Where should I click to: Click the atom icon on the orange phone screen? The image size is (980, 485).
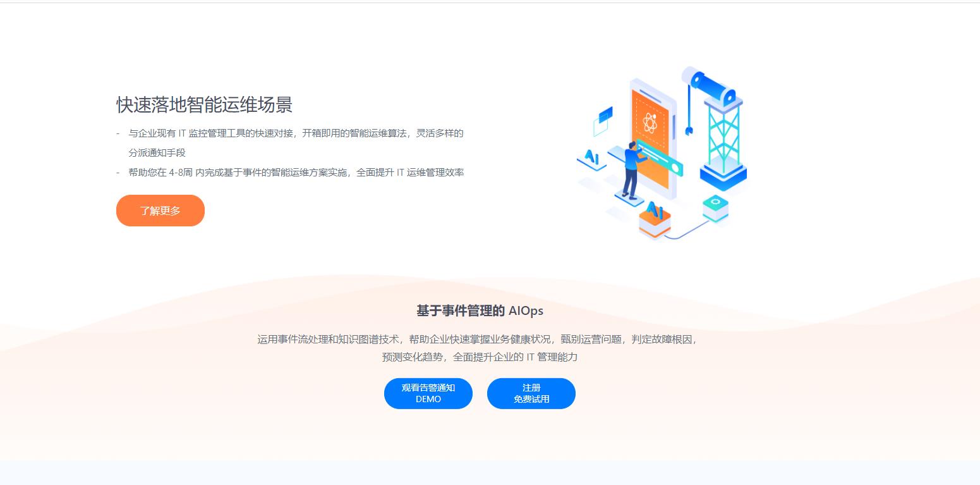pos(650,121)
